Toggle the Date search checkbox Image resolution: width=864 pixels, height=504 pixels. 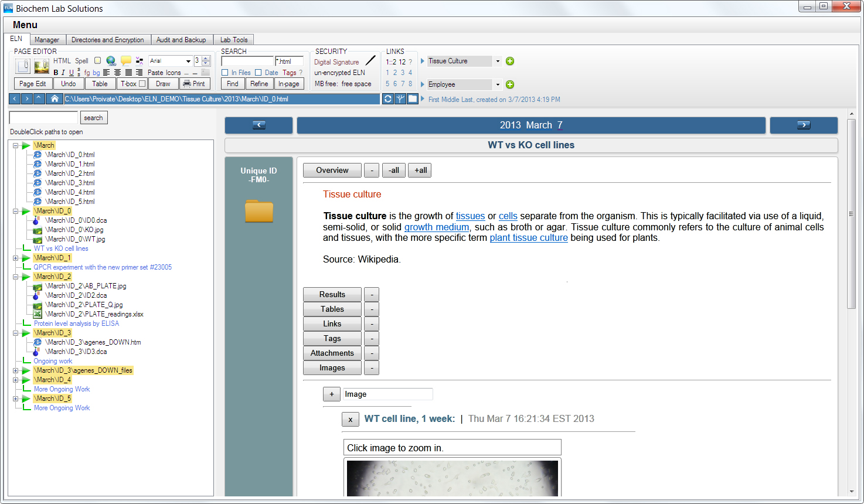[258, 73]
